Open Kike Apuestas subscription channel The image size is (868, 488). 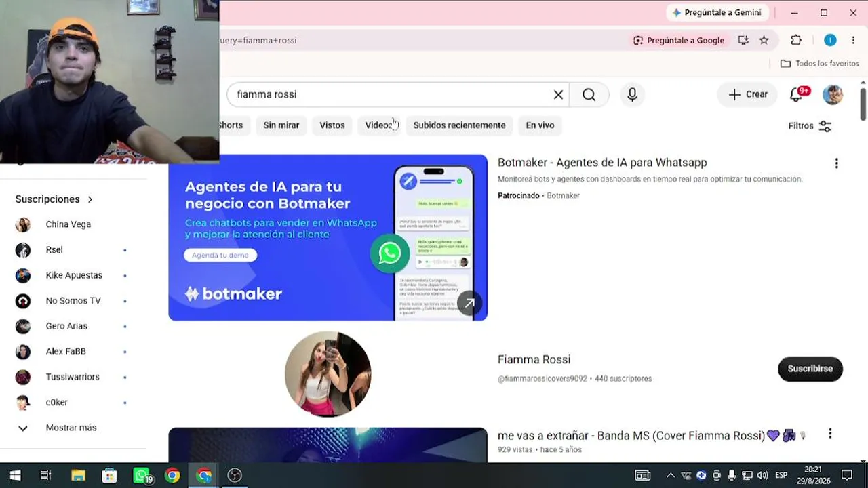coord(73,275)
